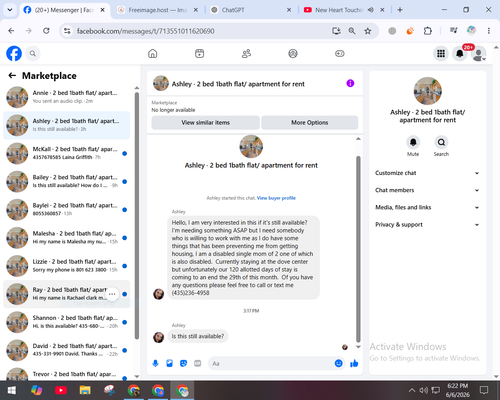Open McKall conversation in list

tap(67, 153)
